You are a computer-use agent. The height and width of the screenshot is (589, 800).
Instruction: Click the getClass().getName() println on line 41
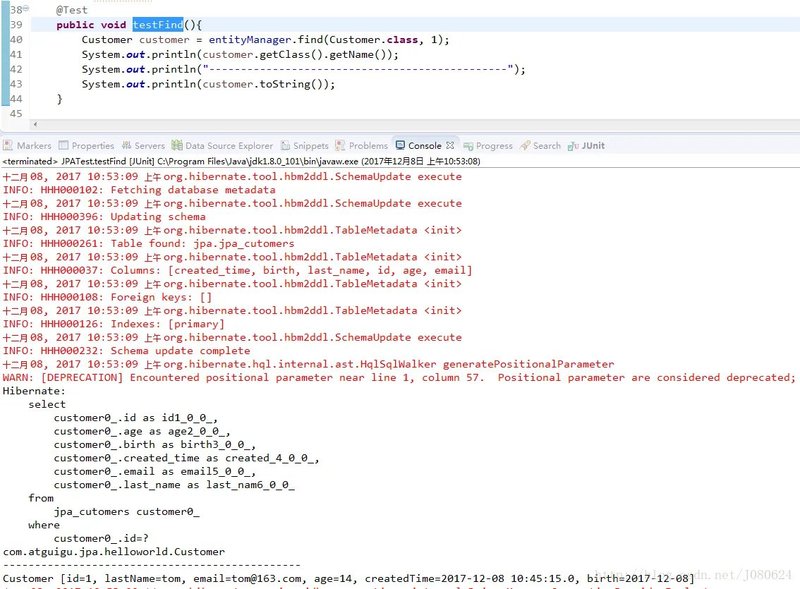click(x=240, y=54)
